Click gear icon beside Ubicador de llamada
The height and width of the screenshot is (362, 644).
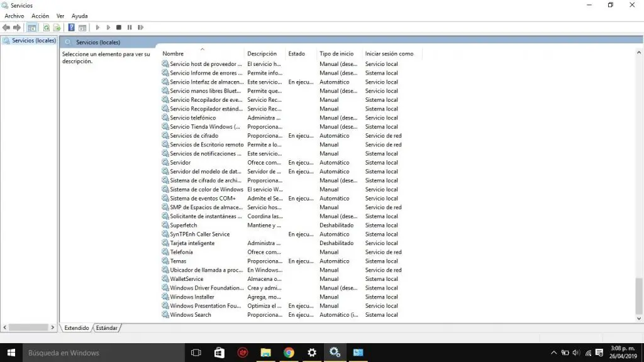165,270
